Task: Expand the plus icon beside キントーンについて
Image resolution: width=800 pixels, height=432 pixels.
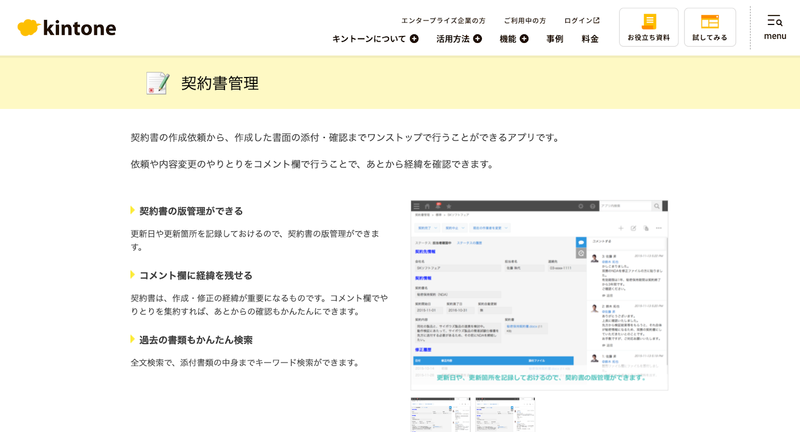Action: point(414,39)
